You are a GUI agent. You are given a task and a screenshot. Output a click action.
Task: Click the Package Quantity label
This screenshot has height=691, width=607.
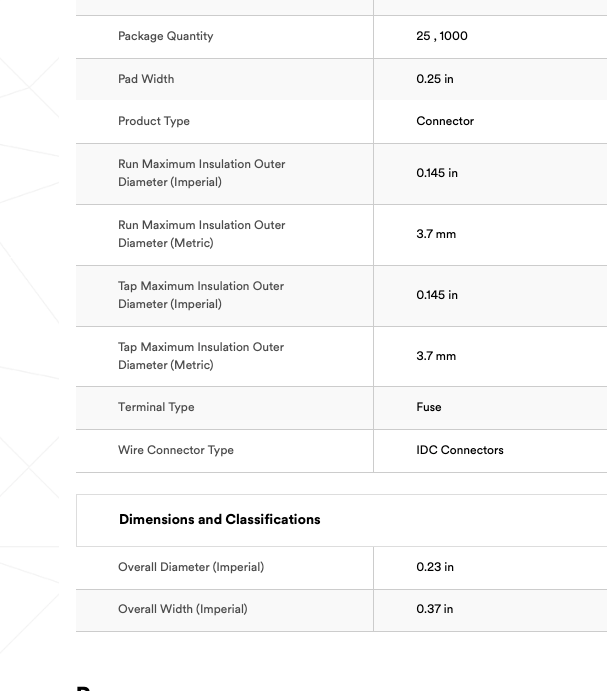pos(165,36)
